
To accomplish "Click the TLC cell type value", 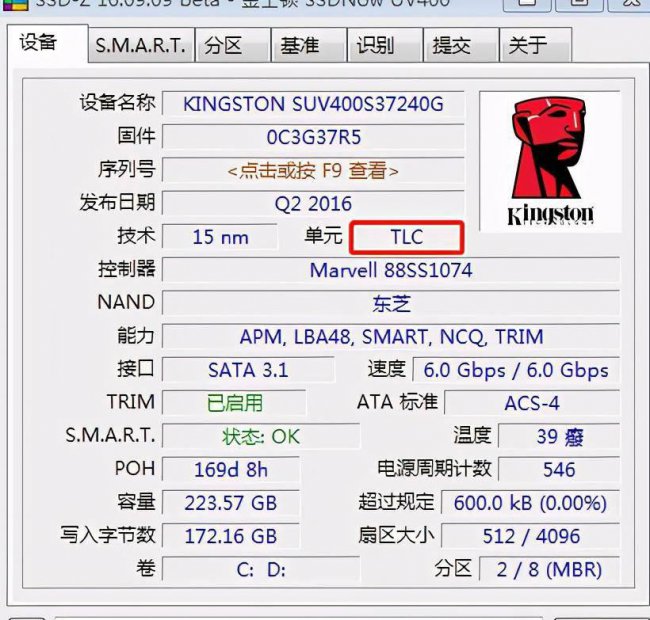I will point(407,237).
